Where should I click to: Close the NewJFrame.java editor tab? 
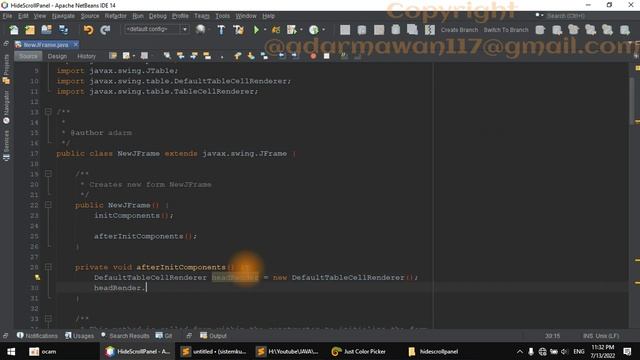tap(76, 44)
